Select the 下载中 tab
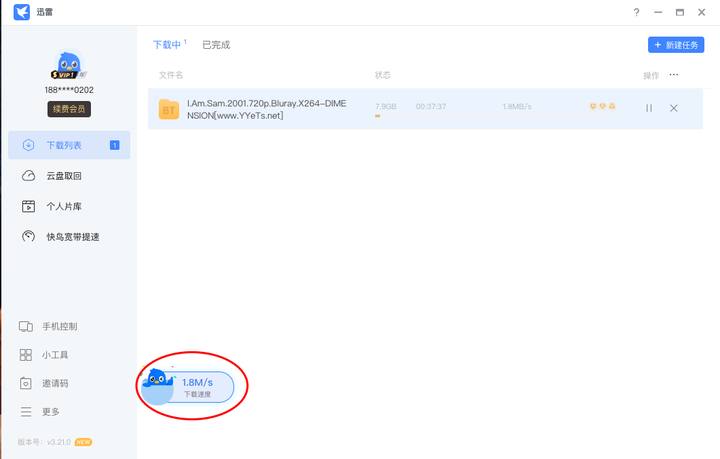 tap(166, 45)
